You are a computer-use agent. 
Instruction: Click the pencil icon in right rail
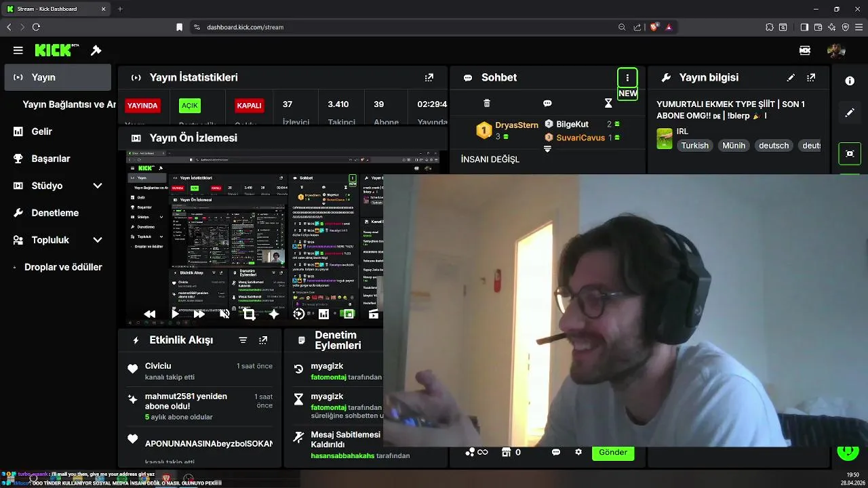(850, 113)
